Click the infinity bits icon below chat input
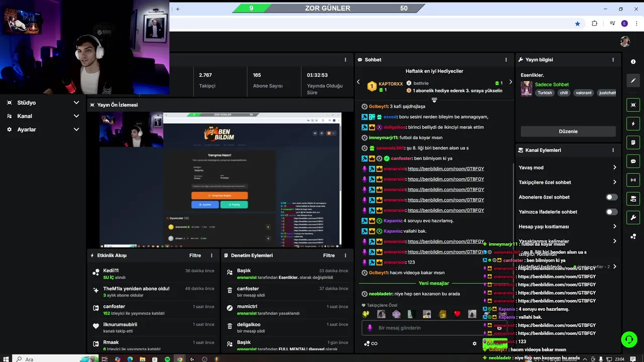 [374, 344]
